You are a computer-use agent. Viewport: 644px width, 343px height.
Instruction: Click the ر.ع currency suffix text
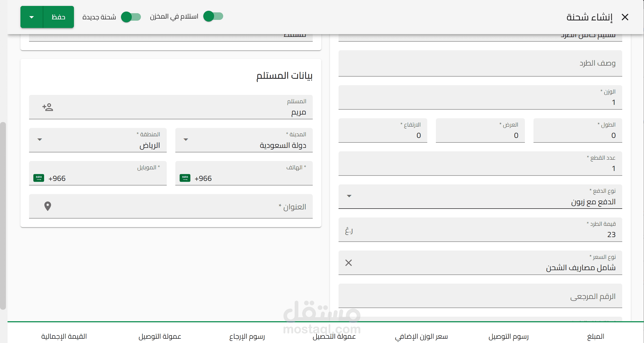[x=349, y=231]
